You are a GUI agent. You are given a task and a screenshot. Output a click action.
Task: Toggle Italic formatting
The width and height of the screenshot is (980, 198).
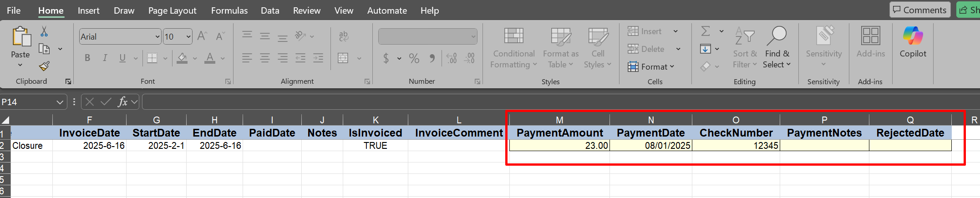coord(105,58)
